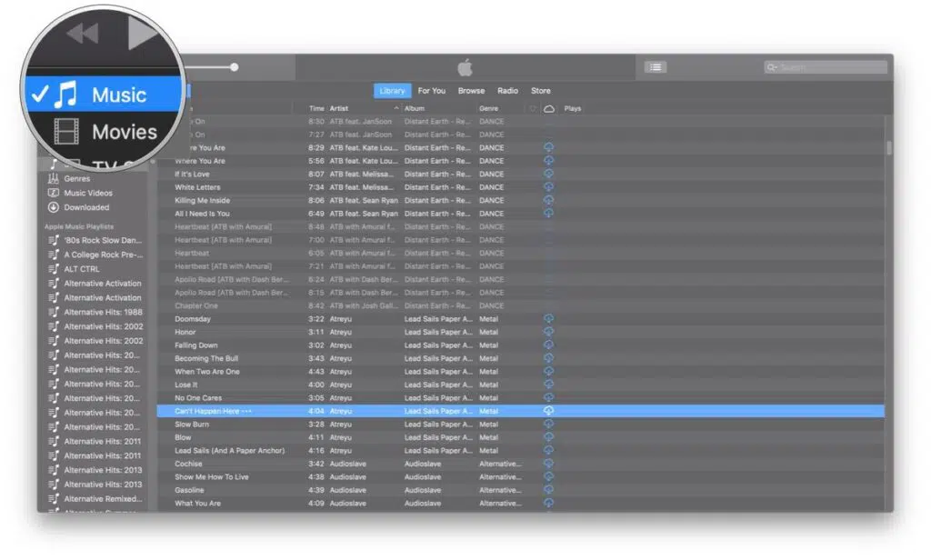Click cloud icon on All I Need Is You row
The height and width of the screenshot is (560, 931).
tap(548, 214)
